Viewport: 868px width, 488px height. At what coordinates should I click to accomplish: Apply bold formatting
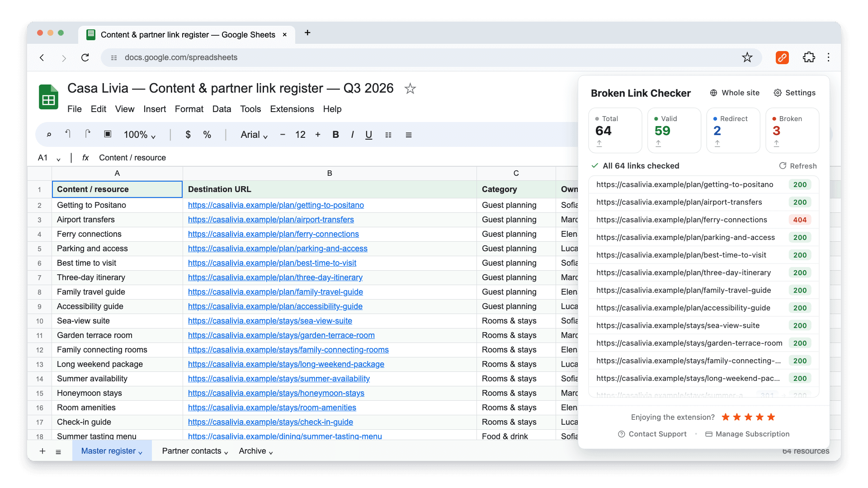(x=335, y=135)
